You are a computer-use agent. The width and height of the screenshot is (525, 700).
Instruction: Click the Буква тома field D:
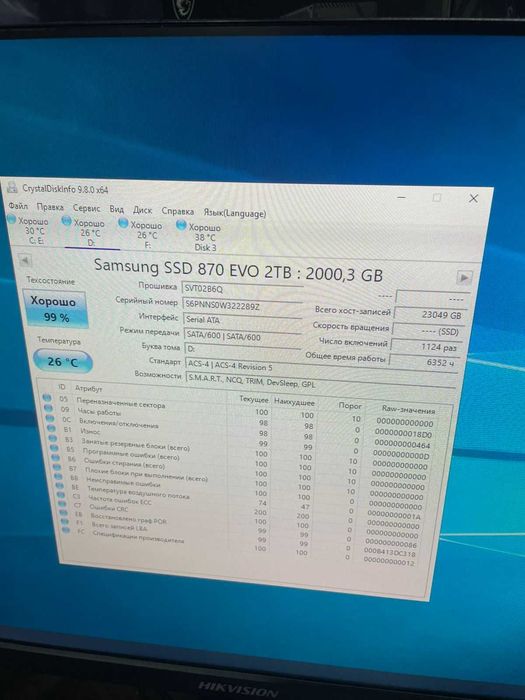coord(242,351)
